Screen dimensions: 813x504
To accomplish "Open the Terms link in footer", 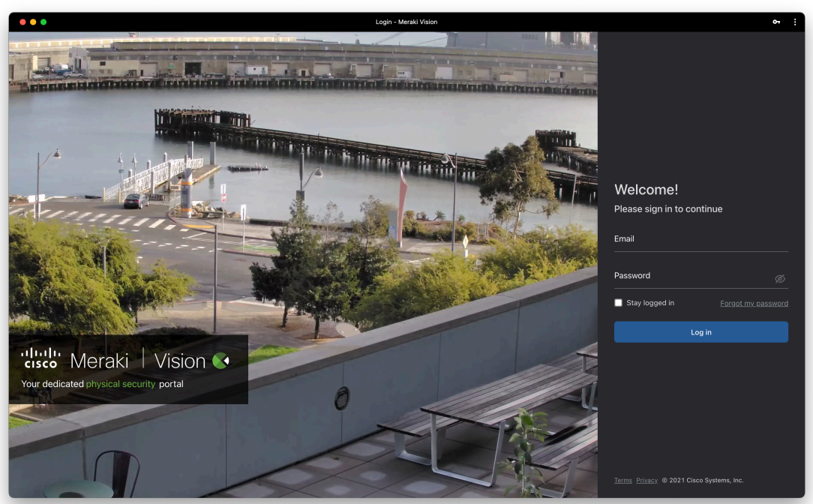I will pos(622,481).
